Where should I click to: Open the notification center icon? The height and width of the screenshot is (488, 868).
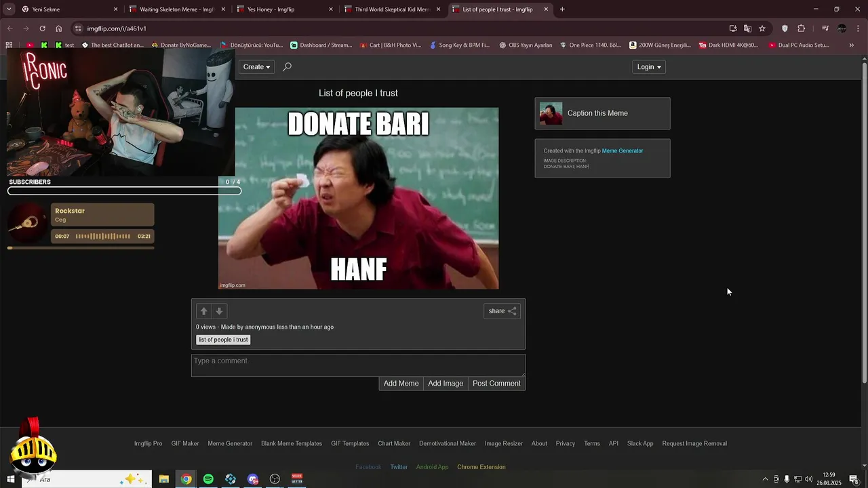point(854,479)
